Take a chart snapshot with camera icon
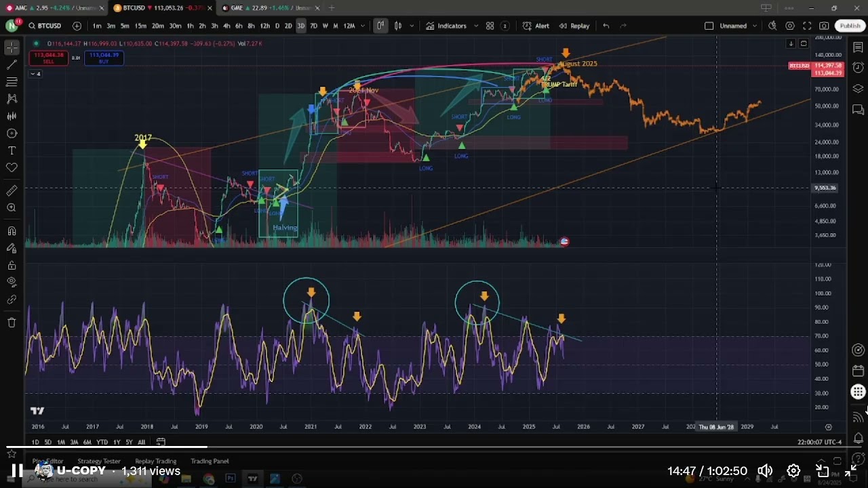 tap(824, 26)
